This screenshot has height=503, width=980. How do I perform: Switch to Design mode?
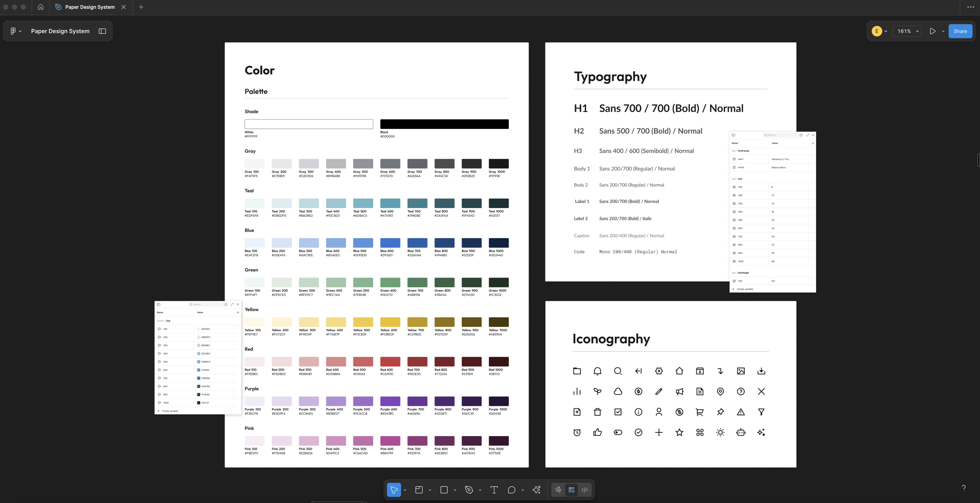click(571, 490)
